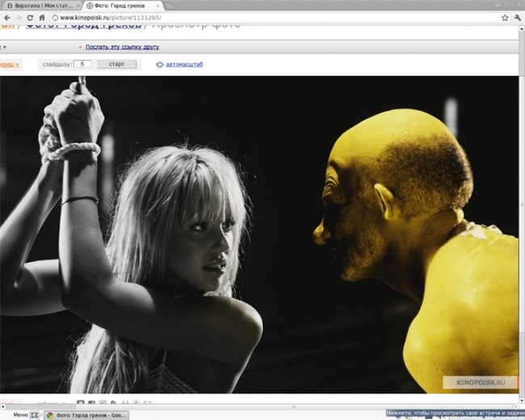Screen dimensions: 525x420
Task: Click the autoscale magnifier icon
Action: (160, 64)
